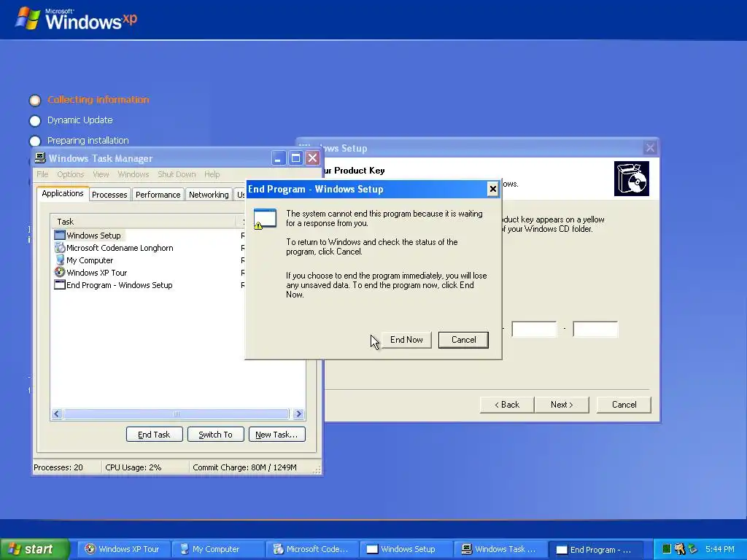
Task: Close the Windows Setup wizard window
Action: pyautogui.click(x=650, y=147)
